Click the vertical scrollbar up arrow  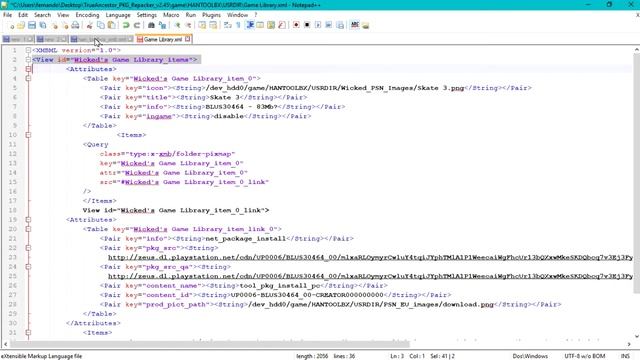636,50
